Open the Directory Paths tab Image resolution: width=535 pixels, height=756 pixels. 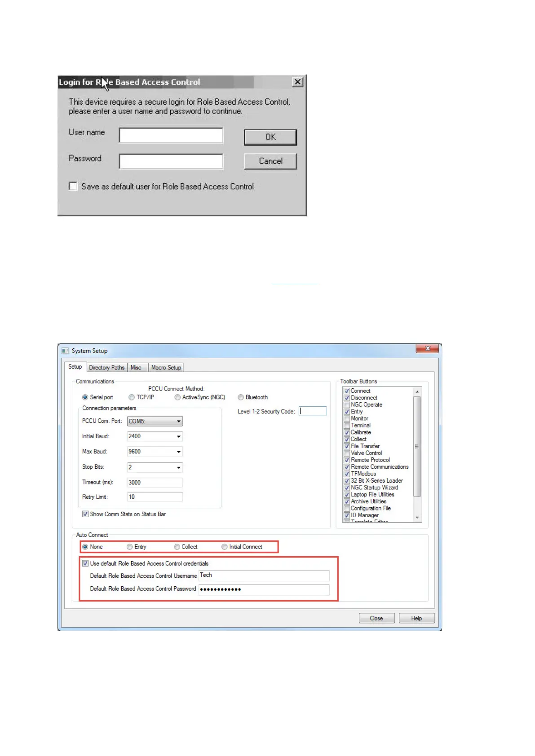106,368
